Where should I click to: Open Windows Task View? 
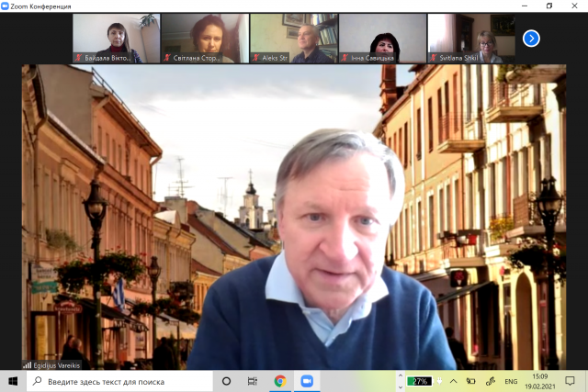[253, 381]
